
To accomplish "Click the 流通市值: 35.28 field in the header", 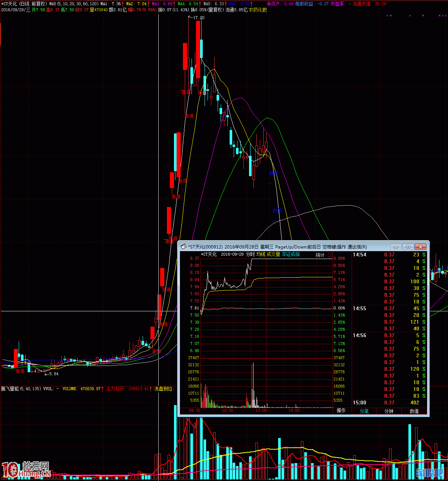I will point(370,4).
